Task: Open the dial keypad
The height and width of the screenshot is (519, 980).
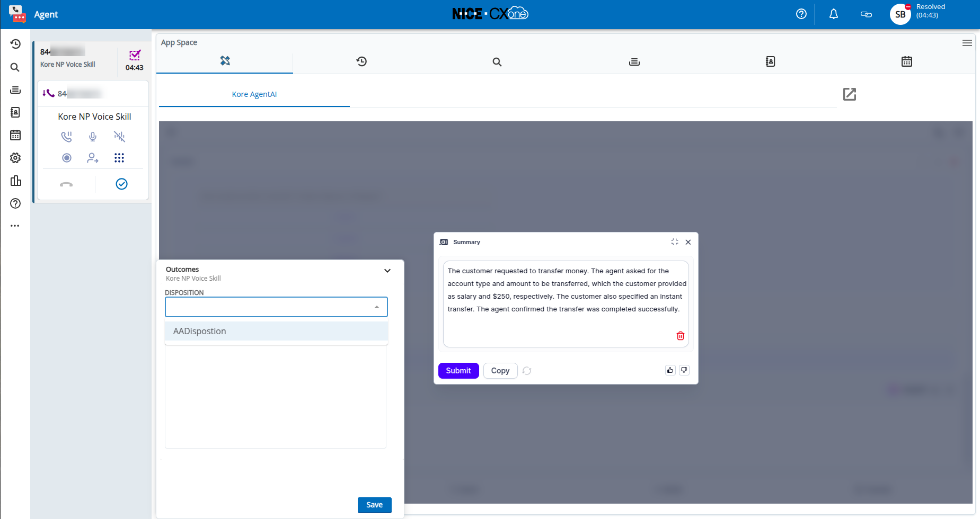Action: pyautogui.click(x=119, y=158)
